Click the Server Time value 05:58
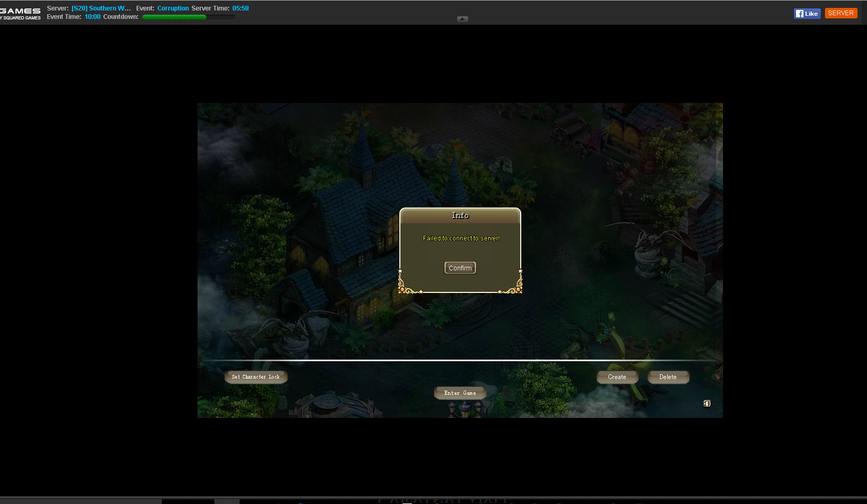This screenshot has height=504, width=867. click(x=241, y=8)
